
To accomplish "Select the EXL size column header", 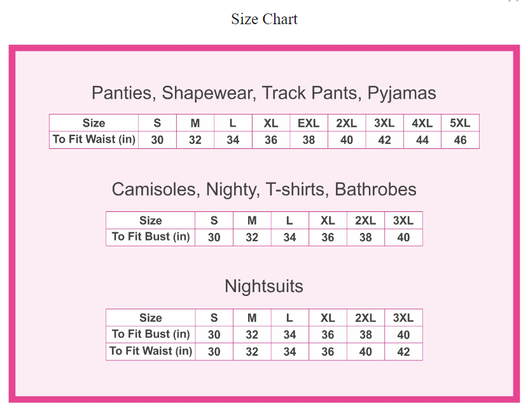I will [x=309, y=123].
